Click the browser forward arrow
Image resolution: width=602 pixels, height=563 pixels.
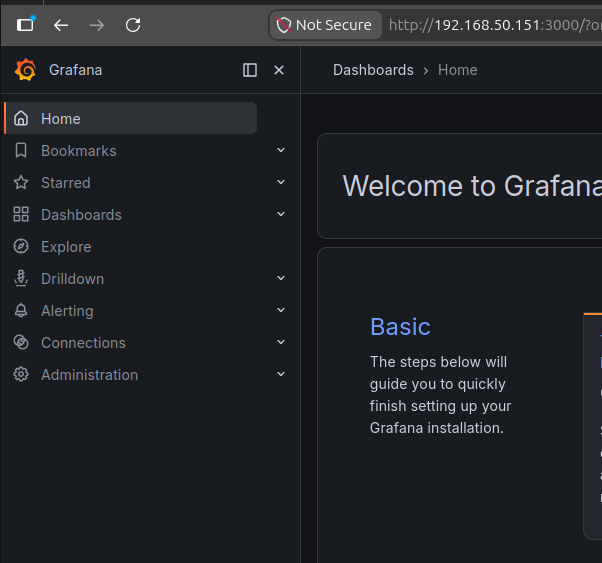[97, 25]
